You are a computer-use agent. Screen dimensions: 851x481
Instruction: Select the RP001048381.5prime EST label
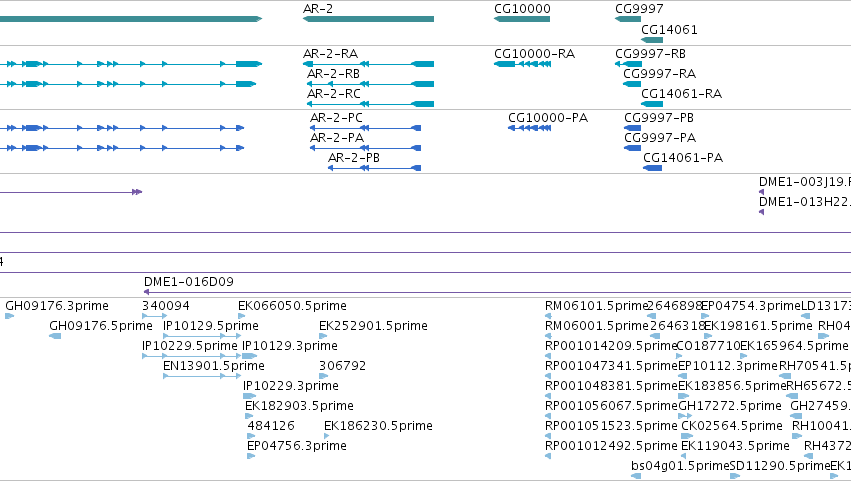(x=612, y=386)
